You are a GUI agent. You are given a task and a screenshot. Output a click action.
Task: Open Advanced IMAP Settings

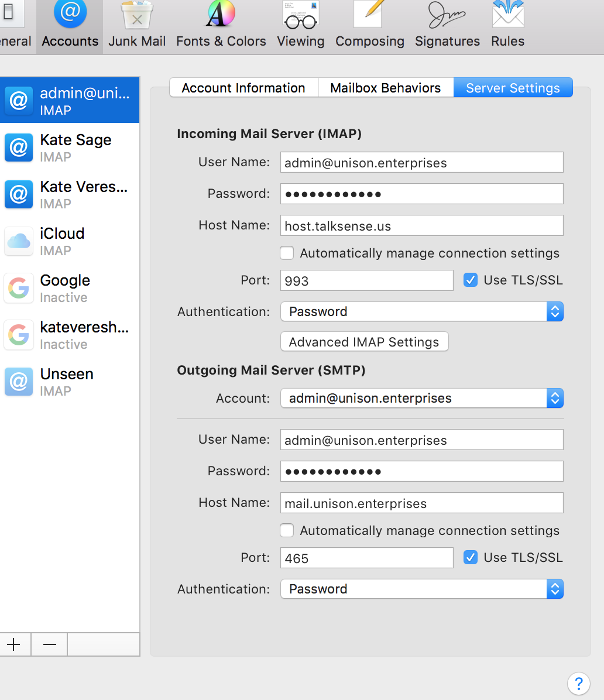(364, 342)
